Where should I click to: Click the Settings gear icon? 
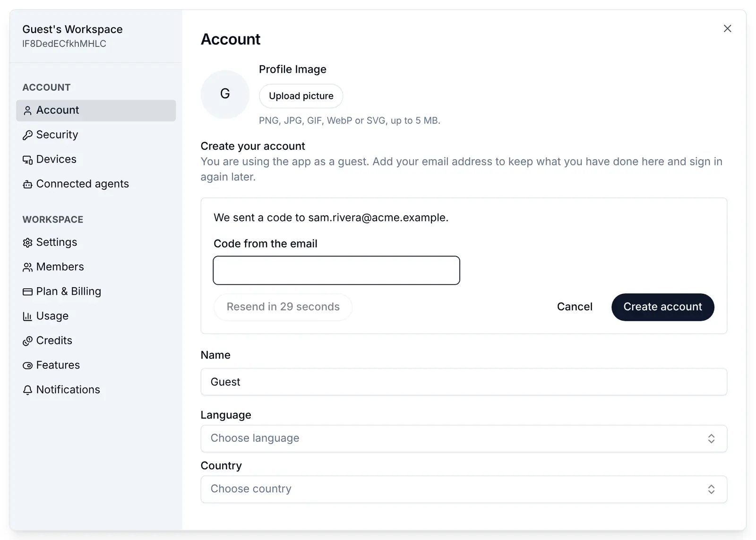(27, 242)
